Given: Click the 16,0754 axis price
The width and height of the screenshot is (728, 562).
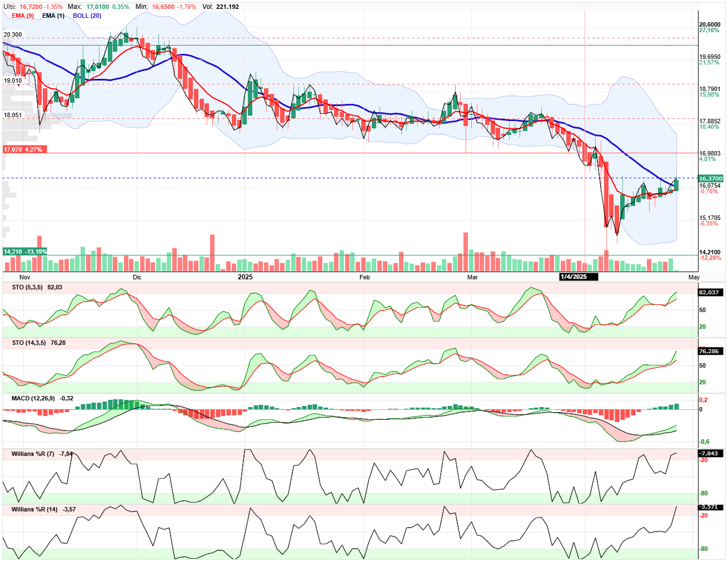Looking at the screenshot, I should point(710,185).
